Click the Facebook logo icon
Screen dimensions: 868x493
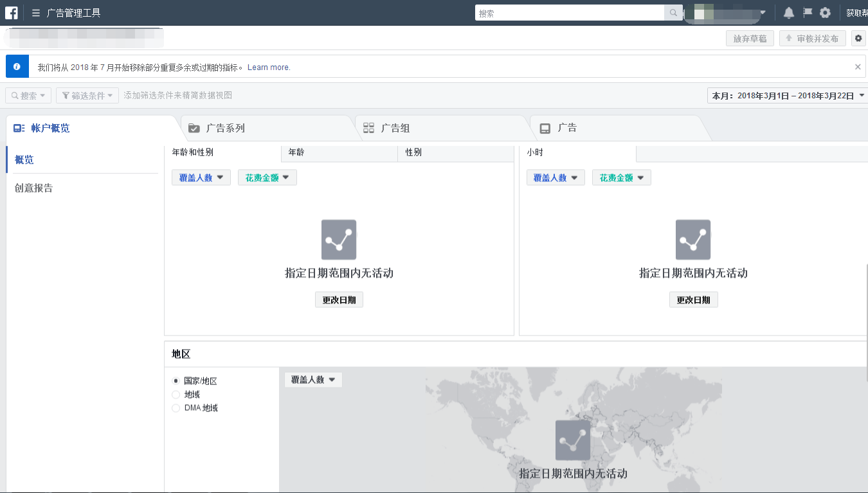pos(11,12)
